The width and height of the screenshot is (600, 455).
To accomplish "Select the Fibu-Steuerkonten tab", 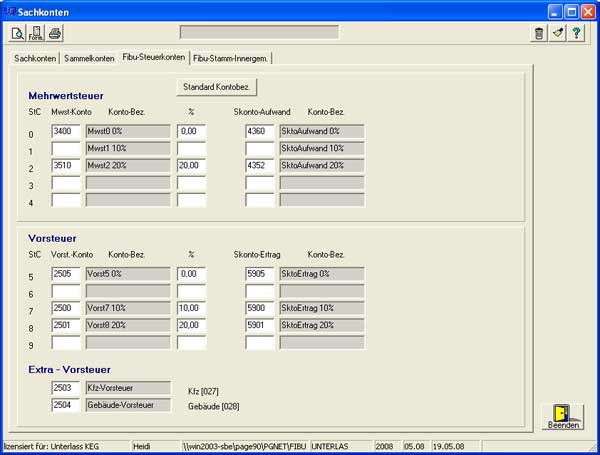I will pyautogui.click(x=154, y=57).
